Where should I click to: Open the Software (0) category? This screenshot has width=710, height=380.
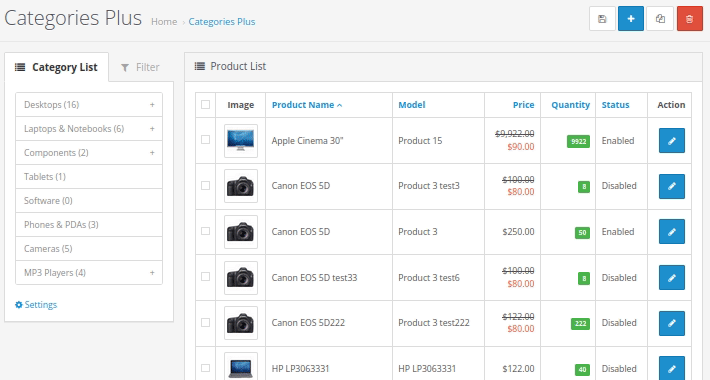point(89,201)
